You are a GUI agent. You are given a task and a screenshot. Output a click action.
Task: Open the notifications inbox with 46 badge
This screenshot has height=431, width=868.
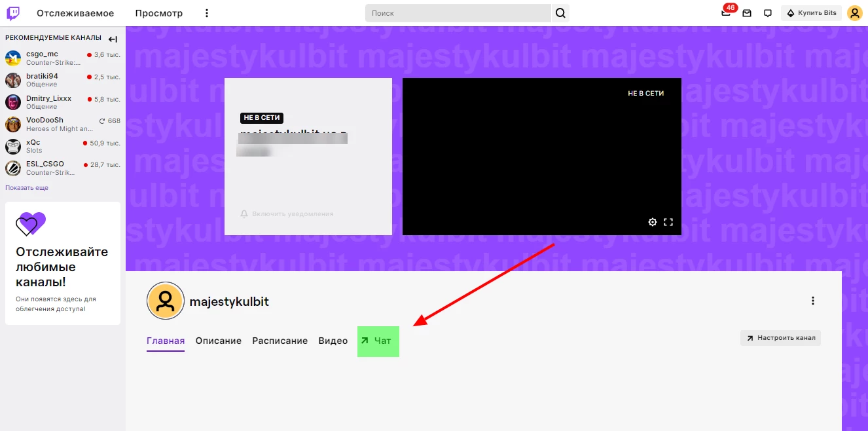tap(727, 12)
